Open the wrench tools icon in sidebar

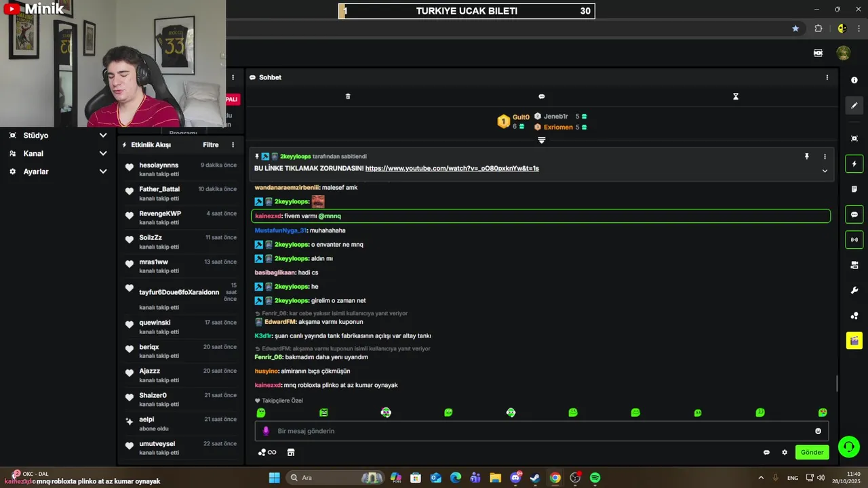click(854, 290)
